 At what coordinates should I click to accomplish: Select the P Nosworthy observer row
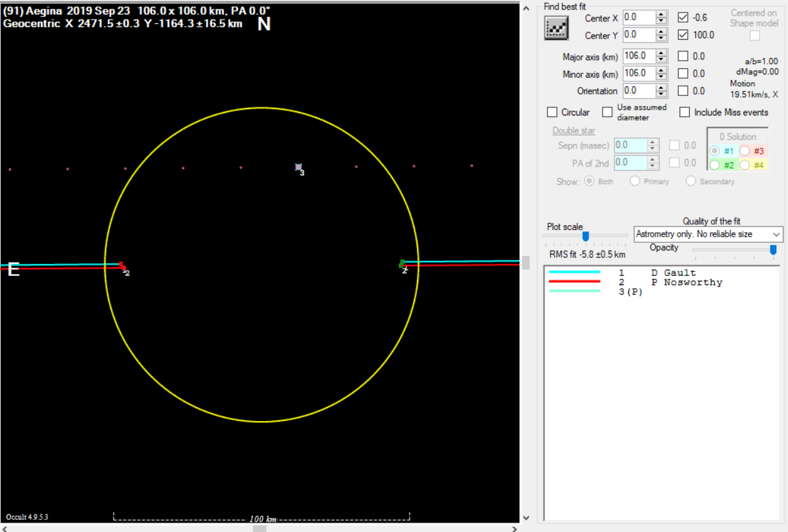(661, 282)
